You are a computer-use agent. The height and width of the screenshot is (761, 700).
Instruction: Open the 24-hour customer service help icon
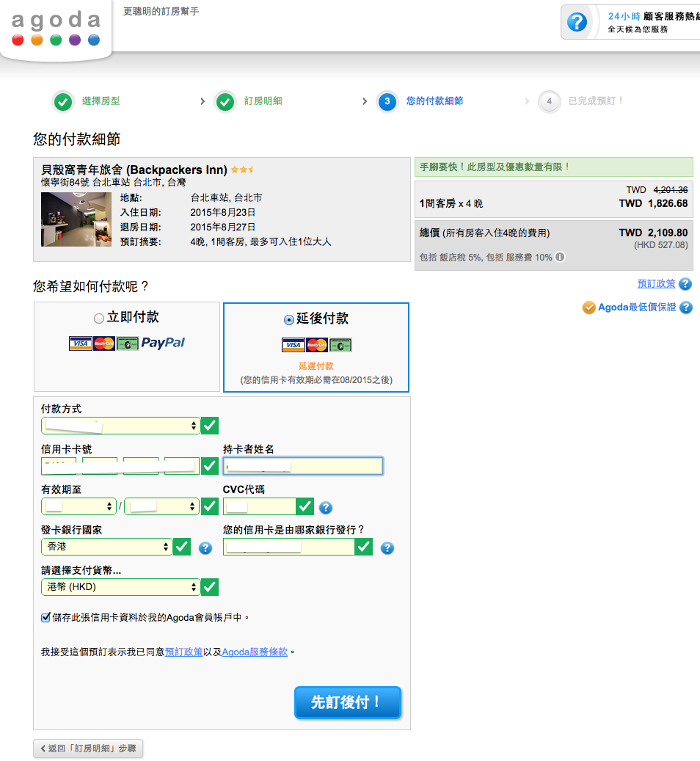point(577,22)
